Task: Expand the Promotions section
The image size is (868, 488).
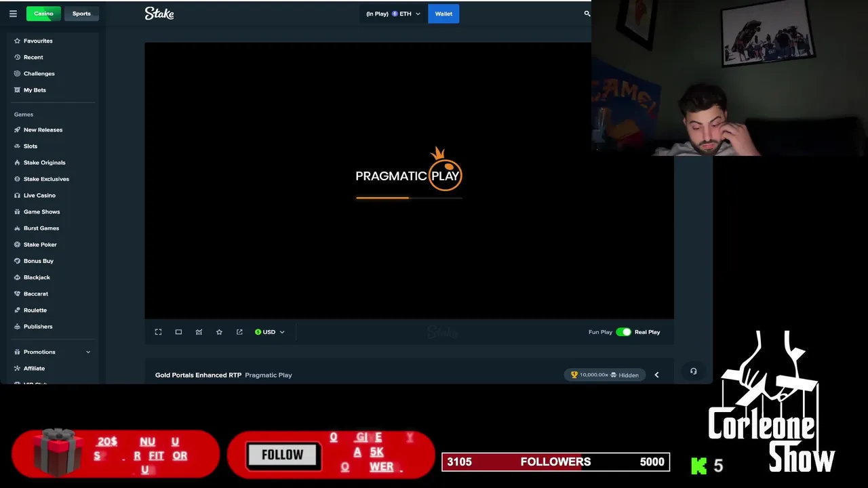Action: coord(52,352)
